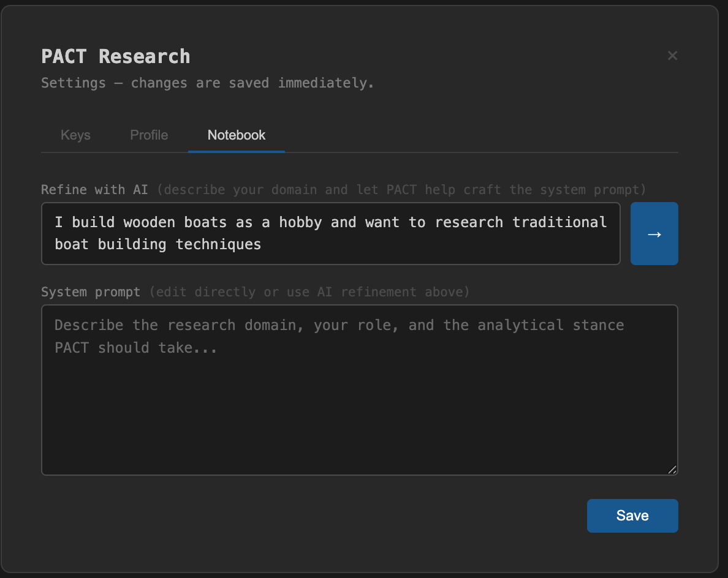Click the 'System prompt' label
The width and height of the screenshot is (728, 578).
click(x=91, y=292)
